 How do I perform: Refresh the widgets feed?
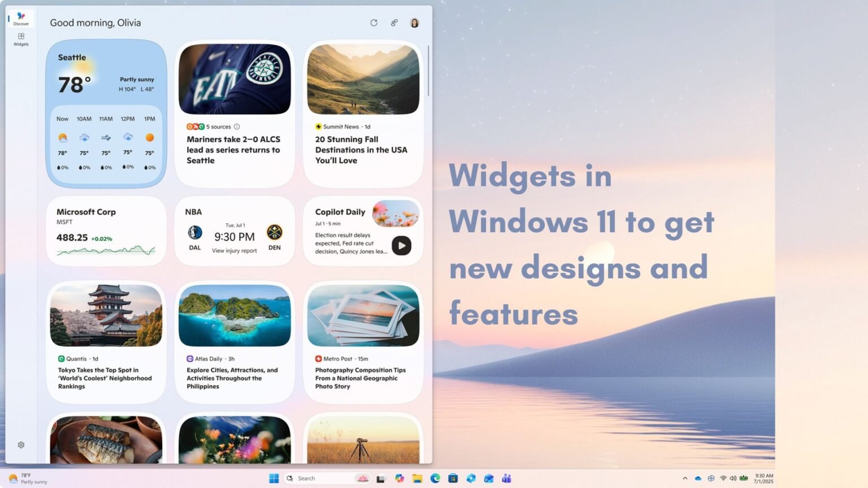click(x=374, y=23)
